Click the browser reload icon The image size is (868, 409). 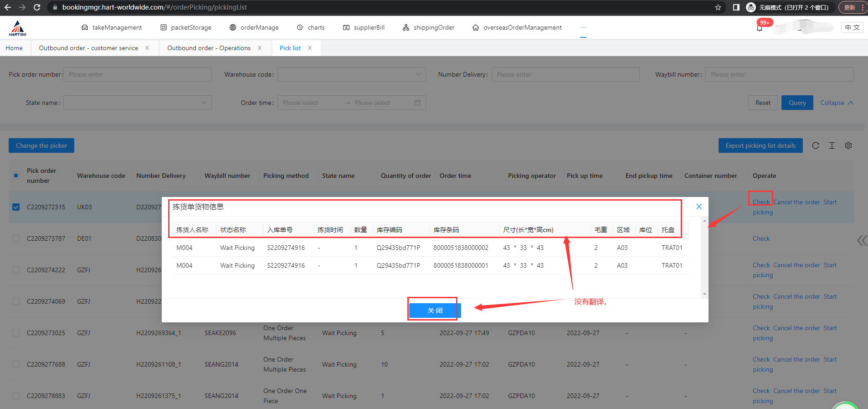point(37,7)
